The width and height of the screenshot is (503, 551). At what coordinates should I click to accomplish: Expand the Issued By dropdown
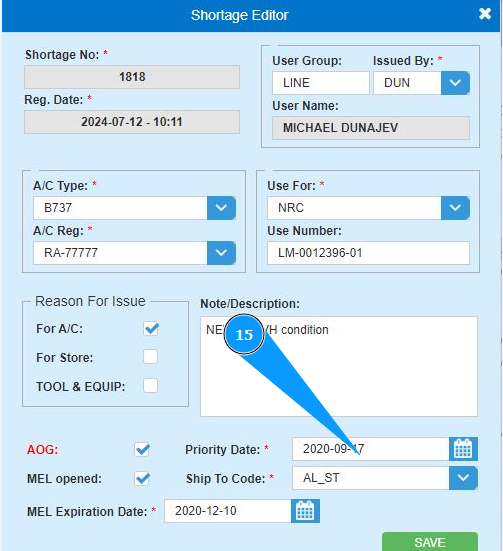pyautogui.click(x=455, y=83)
